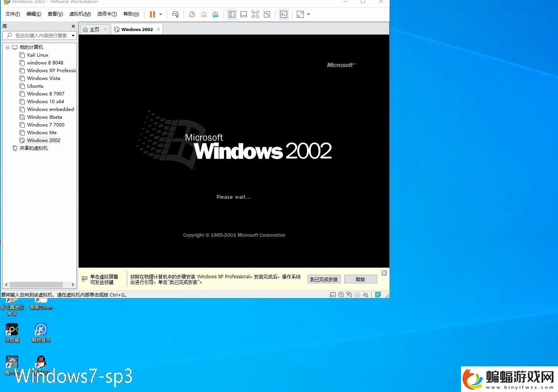This screenshot has height=392, width=558.
Task: Open the 选项卡(T) menu
Action: click(x=107, y=14)
